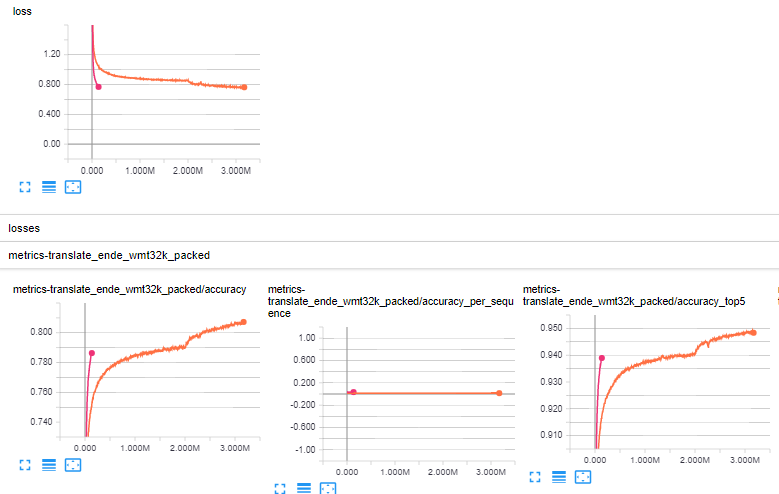779x494 pixels.
Task: Fit domain to data on loss chart
Action: point(73,187)
